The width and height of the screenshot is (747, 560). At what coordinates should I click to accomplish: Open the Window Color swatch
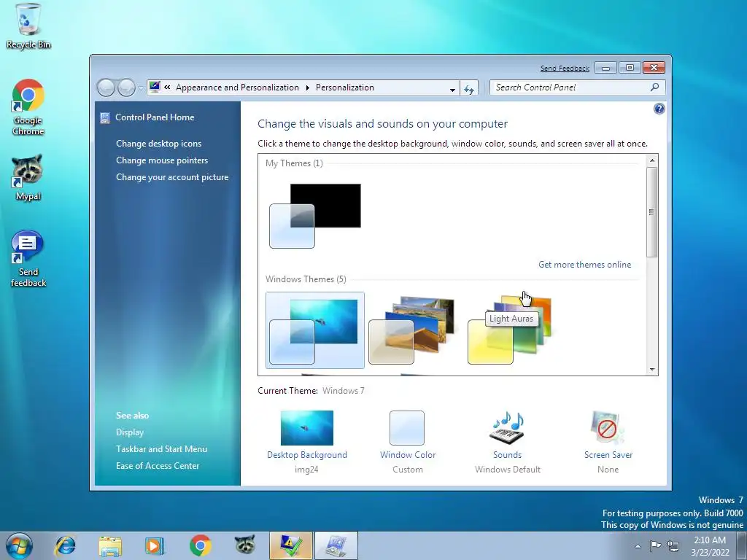click(x=407, y=427)
